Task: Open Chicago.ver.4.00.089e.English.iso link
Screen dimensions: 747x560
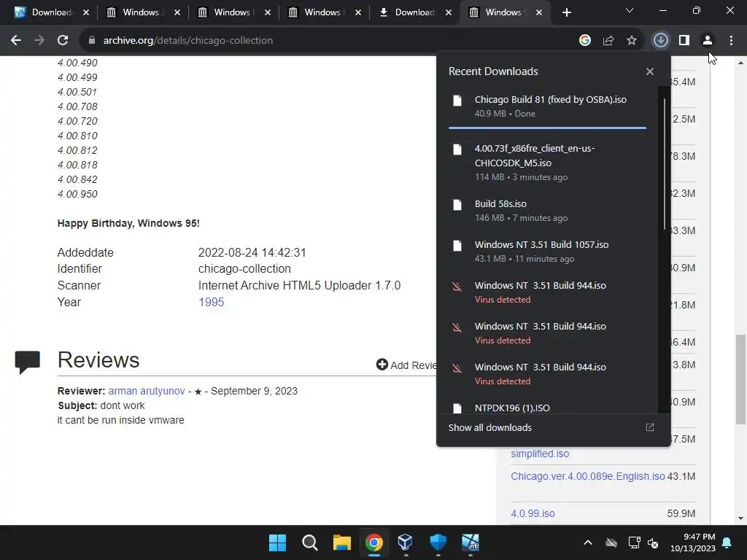Action: click(x=587, y=476)
